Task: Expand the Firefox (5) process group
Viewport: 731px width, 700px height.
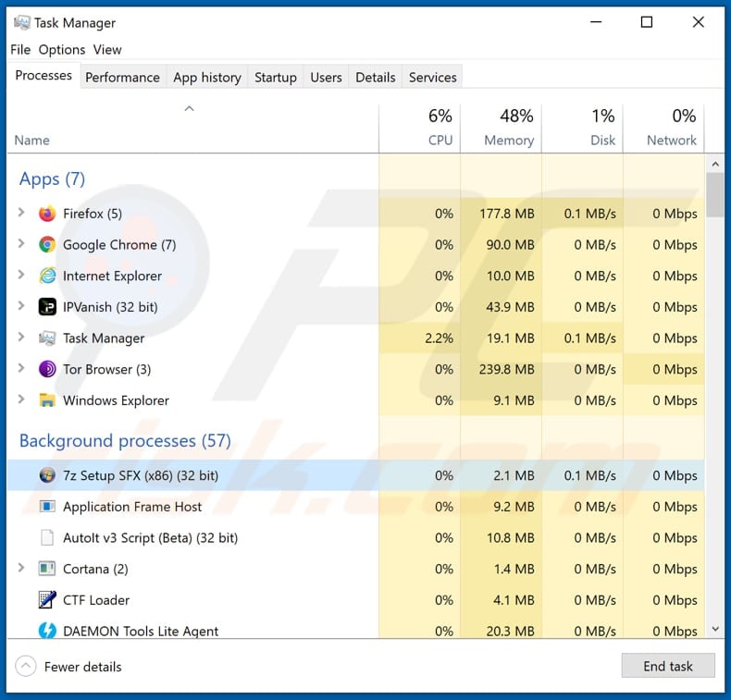Action: coord(21,213)
